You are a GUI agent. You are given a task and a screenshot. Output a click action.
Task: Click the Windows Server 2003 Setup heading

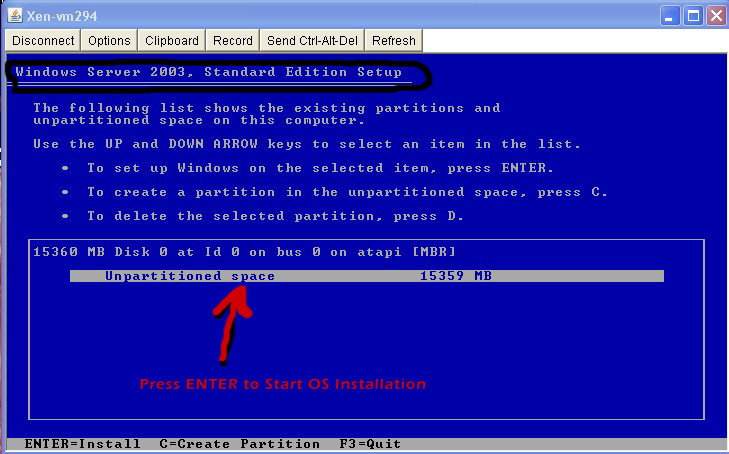tap(209, 72)
